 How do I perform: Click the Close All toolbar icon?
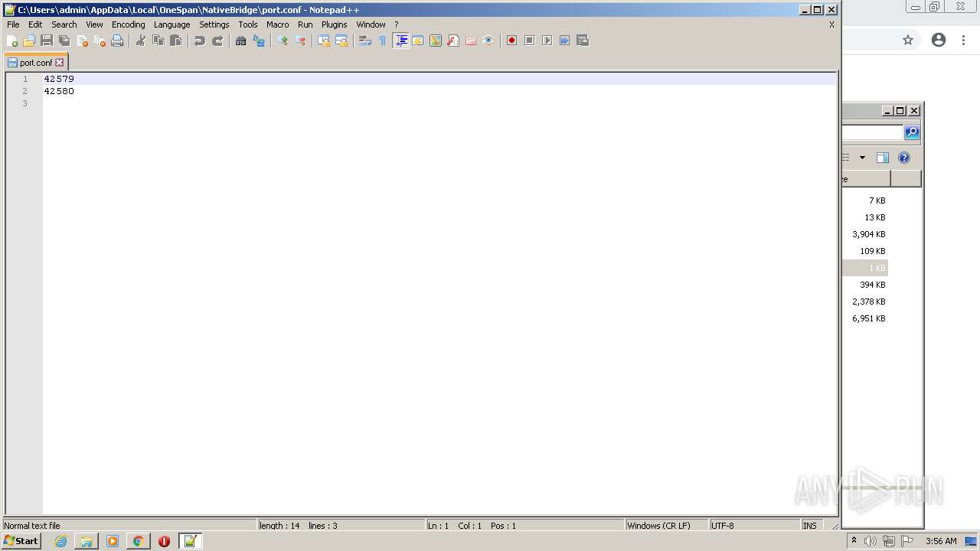point(100,41)
